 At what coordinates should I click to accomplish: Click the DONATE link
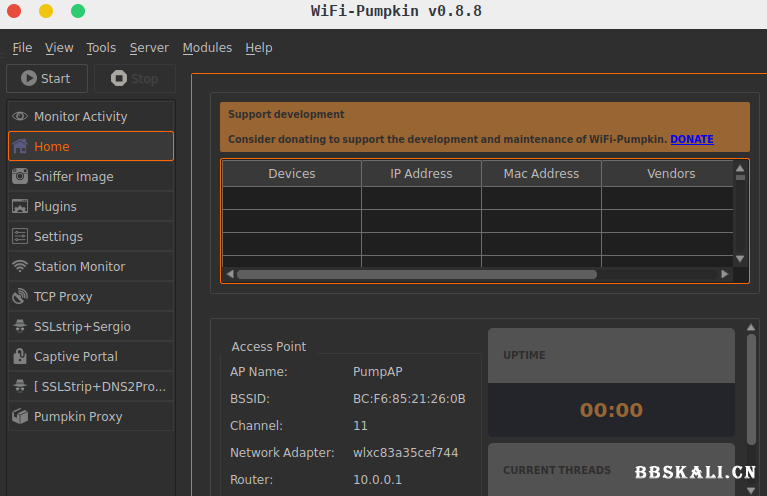(x=691, y=140)
